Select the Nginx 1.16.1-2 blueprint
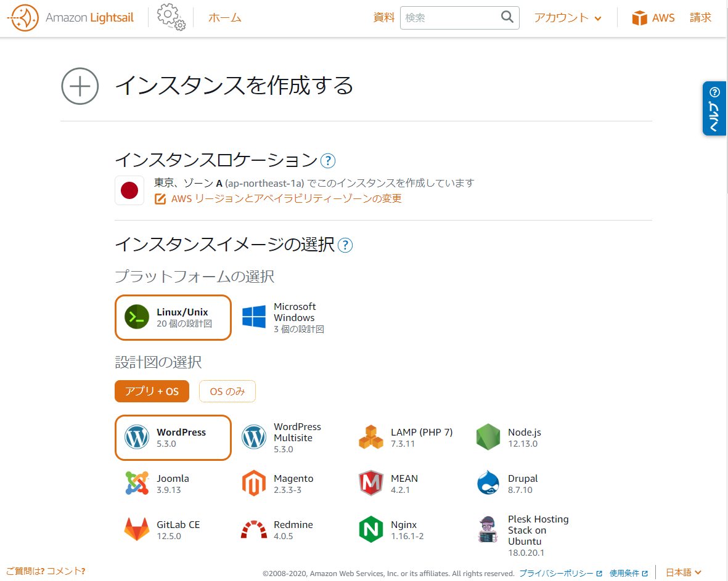This screenshot has height=581, width=728. 407,529
